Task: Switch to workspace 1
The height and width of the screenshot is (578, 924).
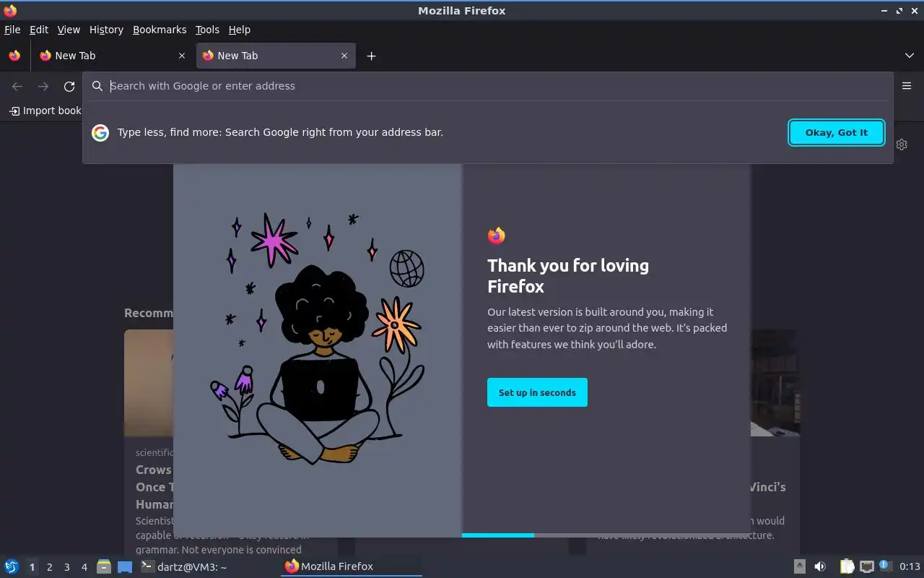Action: point(32,567)
